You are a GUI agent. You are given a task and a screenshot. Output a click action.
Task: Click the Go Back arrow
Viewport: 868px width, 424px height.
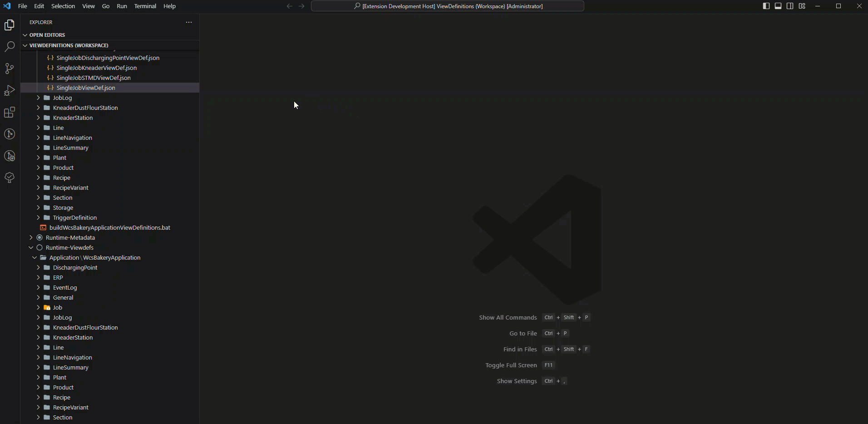[x=290, y=6]
